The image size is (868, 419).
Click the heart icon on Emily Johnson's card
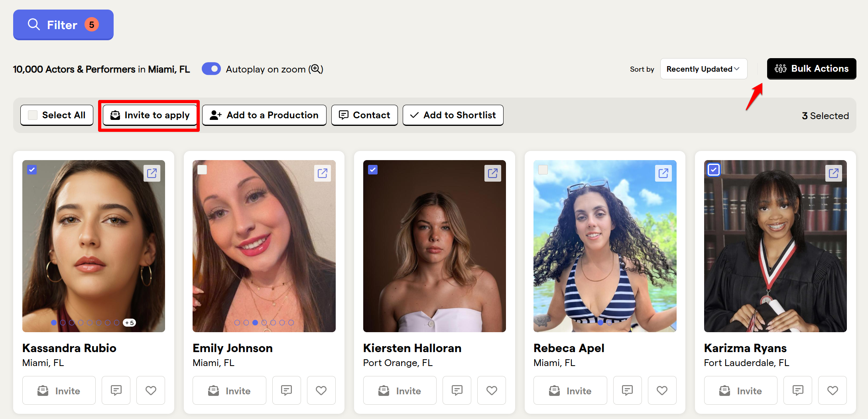(x=321, y=390)
